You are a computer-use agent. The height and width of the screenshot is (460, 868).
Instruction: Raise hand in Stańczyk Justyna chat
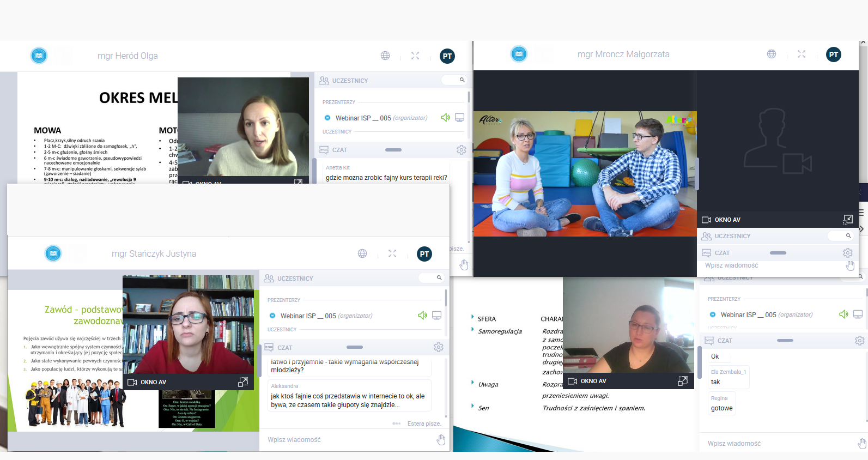pyautogui.click(x=441, y=440)
